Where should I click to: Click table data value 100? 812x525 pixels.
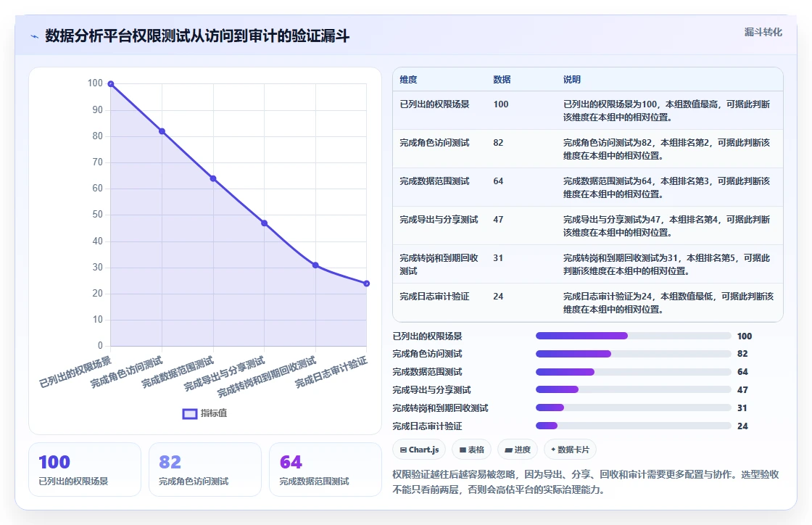pyautogui.click(x=501, y=104)
